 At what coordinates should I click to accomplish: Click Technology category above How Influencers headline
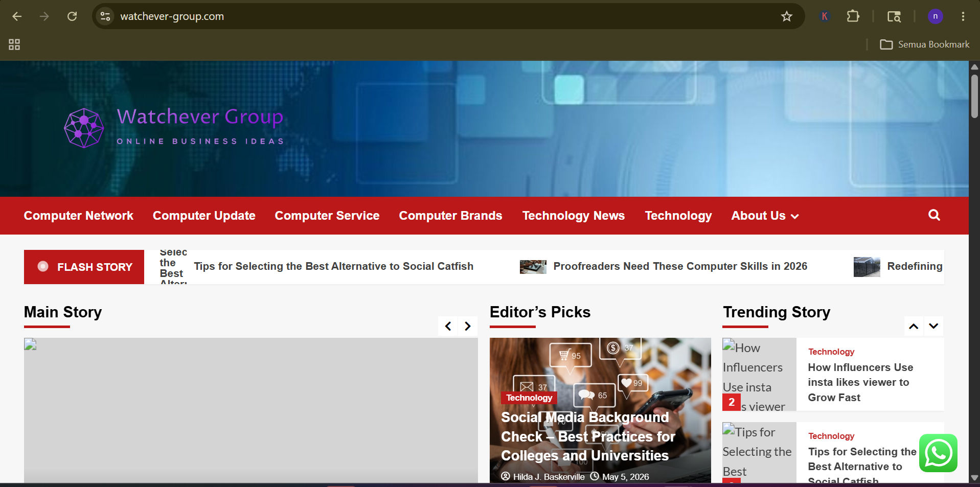[x=831, y=352]
